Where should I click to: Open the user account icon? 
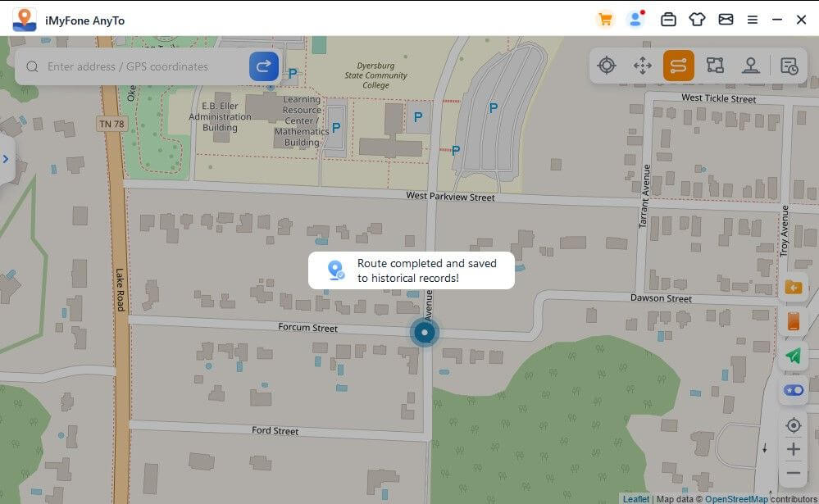(x=635, y=20)
